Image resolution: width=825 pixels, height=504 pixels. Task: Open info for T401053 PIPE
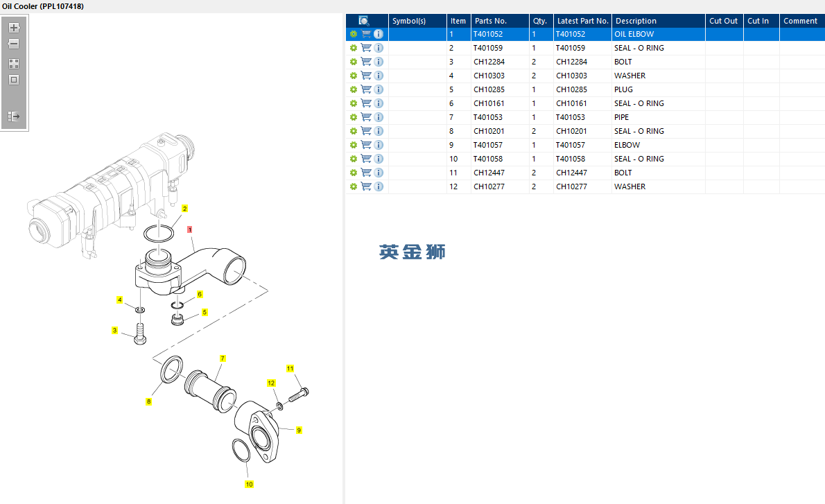379,117
